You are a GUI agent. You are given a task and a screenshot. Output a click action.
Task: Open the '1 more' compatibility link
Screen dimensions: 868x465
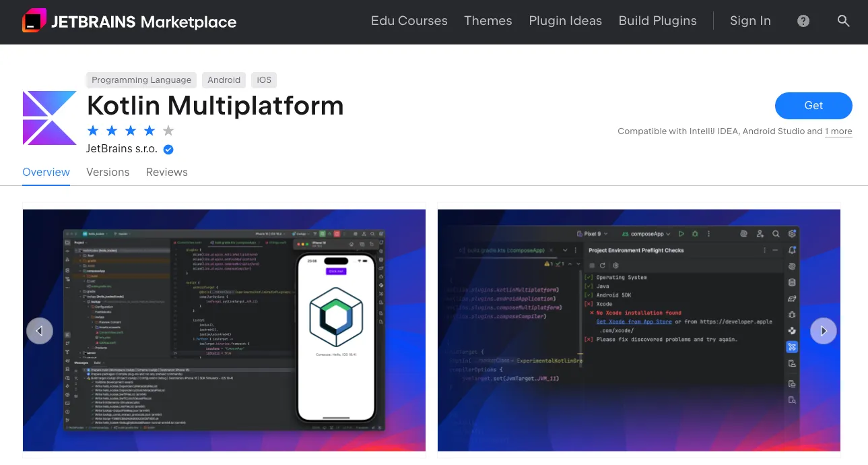click(838, 131)
